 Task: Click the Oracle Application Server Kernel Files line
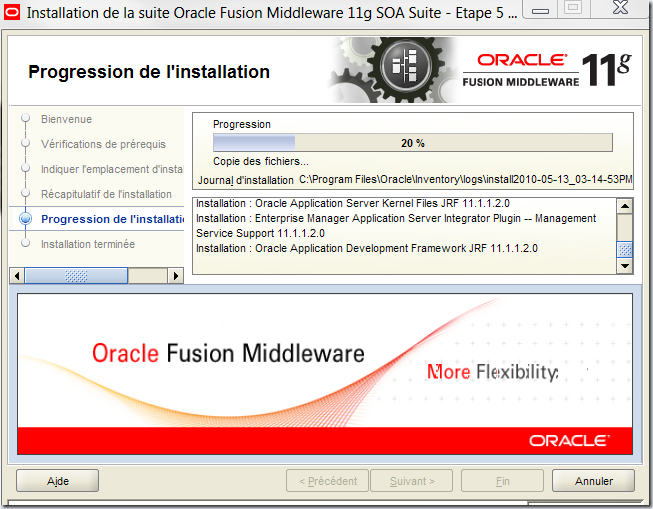pos(353,203)
